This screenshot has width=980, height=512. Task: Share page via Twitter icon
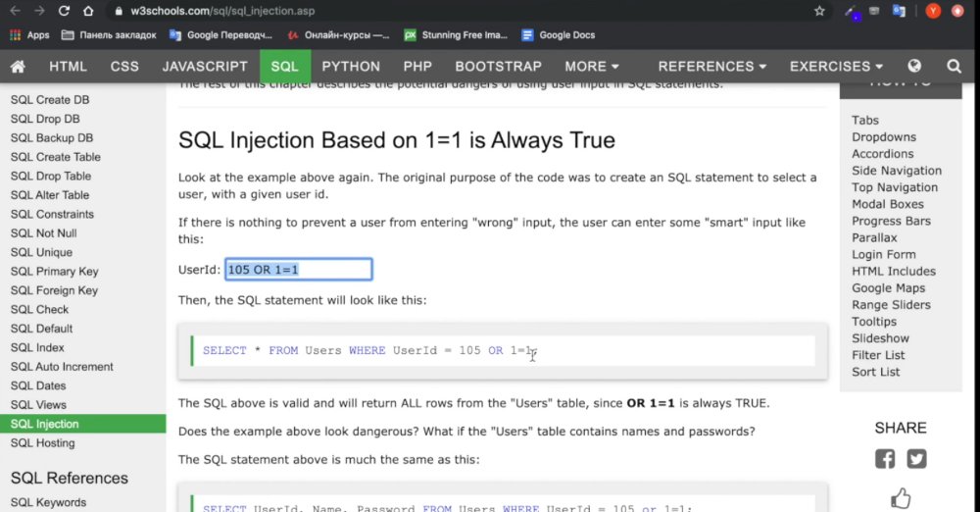[917, 459]
